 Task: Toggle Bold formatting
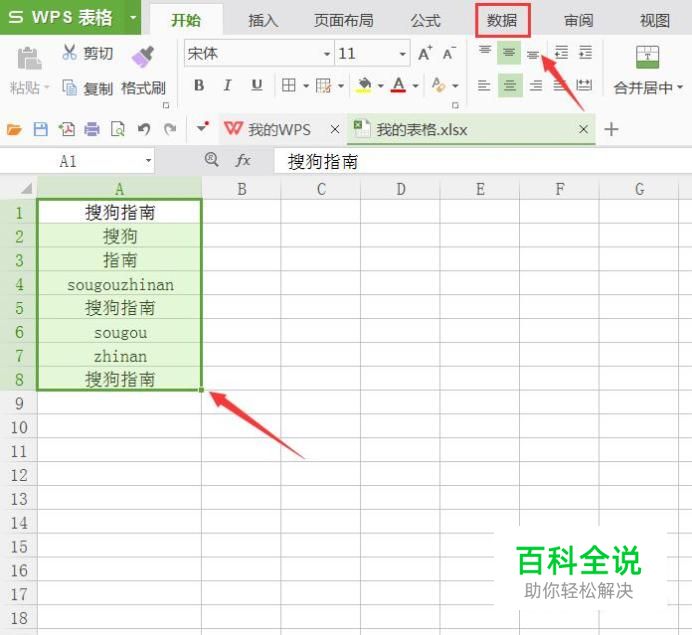click(x=199, y=85)
